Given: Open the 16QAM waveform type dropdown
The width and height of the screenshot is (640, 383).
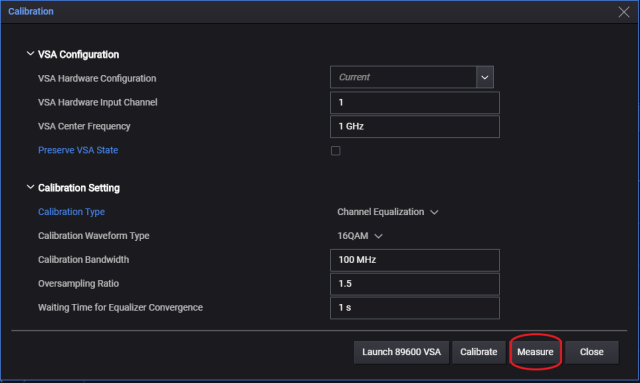Looking at the screenshot, I should pos(360,236).
